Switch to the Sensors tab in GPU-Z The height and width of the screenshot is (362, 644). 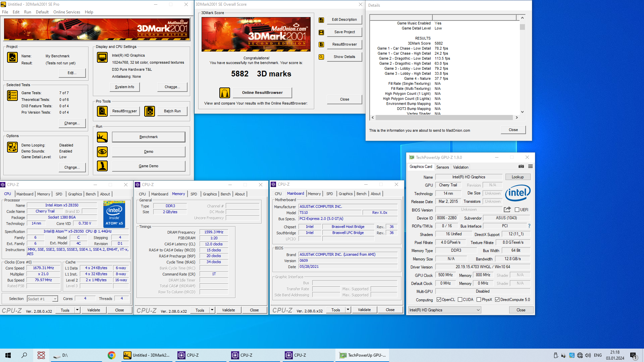click(x=442, y=167)
